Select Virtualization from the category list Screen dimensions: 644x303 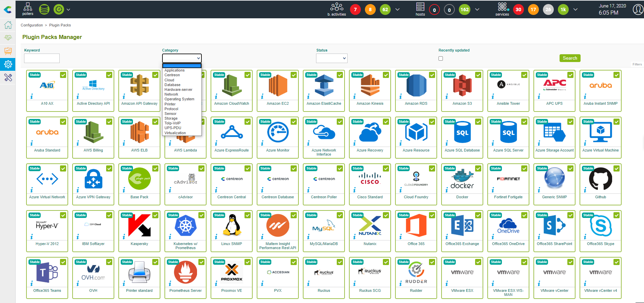coord(175,133)
